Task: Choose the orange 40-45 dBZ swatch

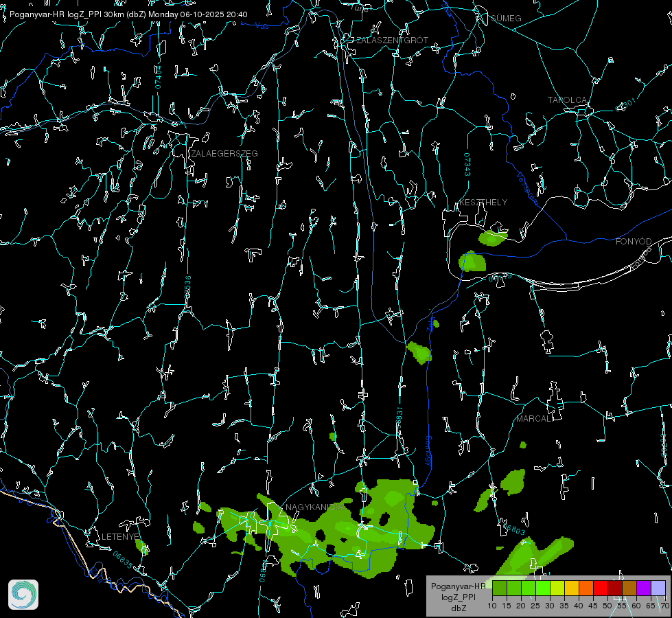Action: pyautogui.click(x=586, y=588)
